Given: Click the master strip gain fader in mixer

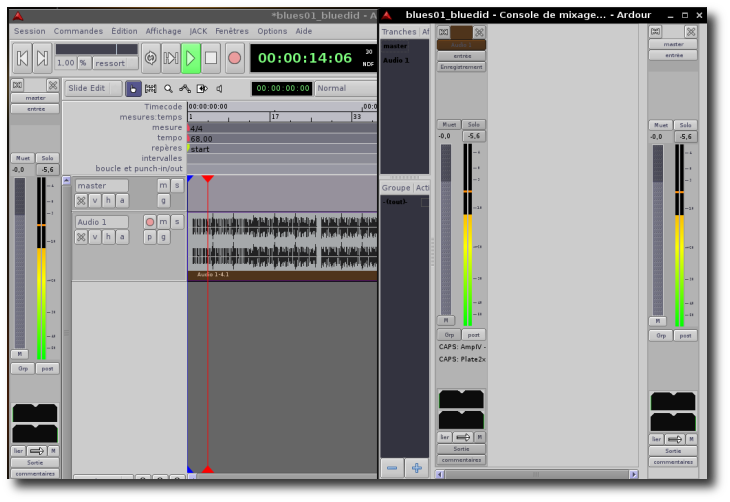Looking at the screenshot, I should click(x=658, y=230).
